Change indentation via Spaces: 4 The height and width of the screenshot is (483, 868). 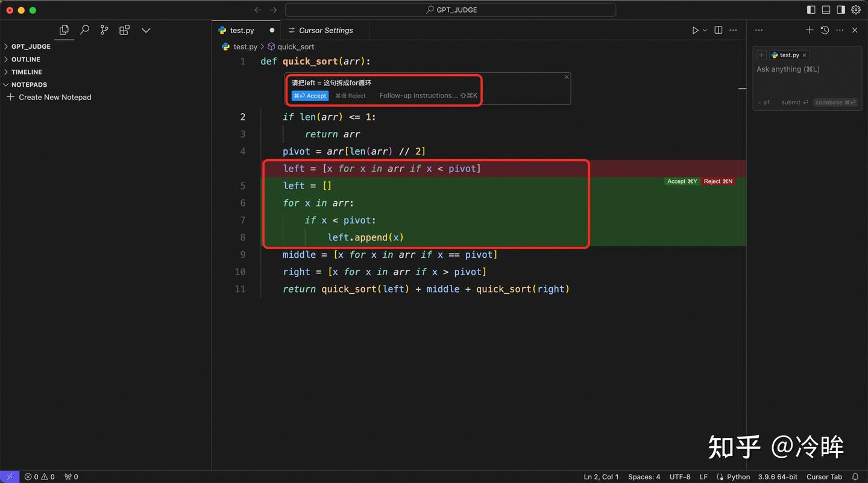click(x=644, y=476)
